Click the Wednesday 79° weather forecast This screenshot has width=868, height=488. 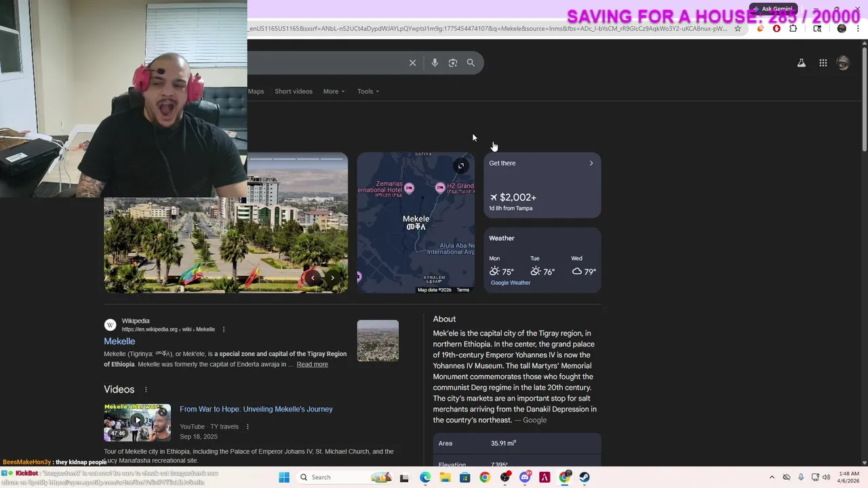pyautogui.click(x=583, y=267)
